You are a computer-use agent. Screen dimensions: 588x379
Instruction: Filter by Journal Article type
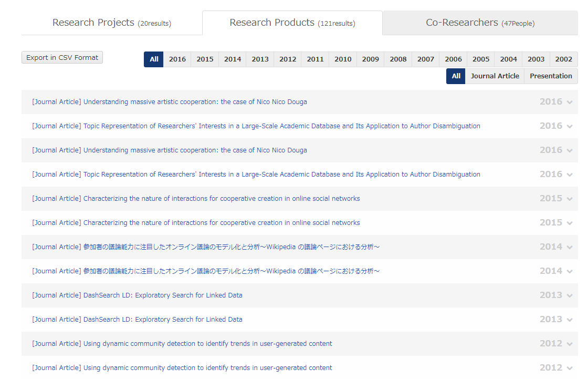[x=495, y=76]
